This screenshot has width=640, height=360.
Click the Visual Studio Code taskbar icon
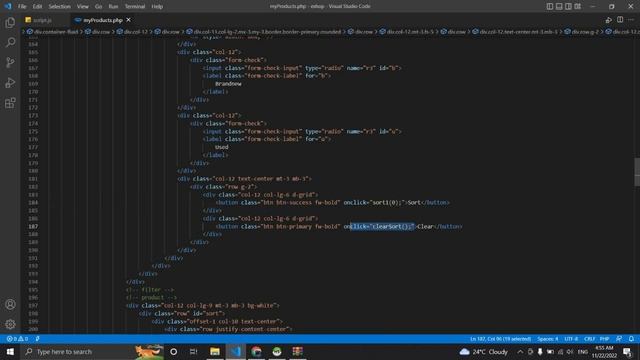pos(236,351)
